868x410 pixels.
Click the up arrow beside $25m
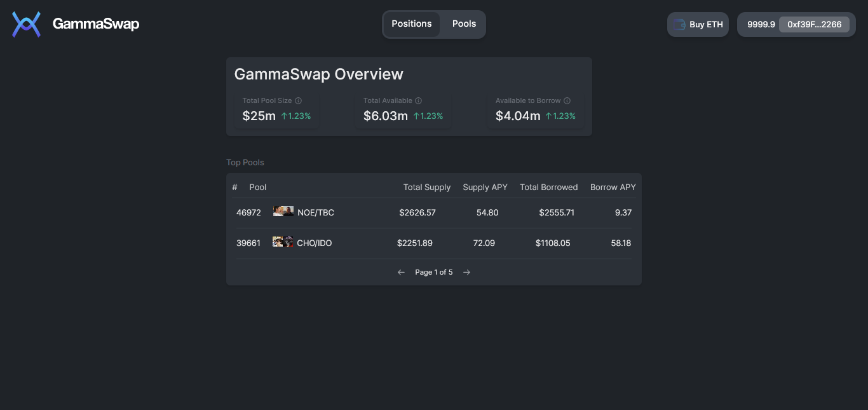284,116
